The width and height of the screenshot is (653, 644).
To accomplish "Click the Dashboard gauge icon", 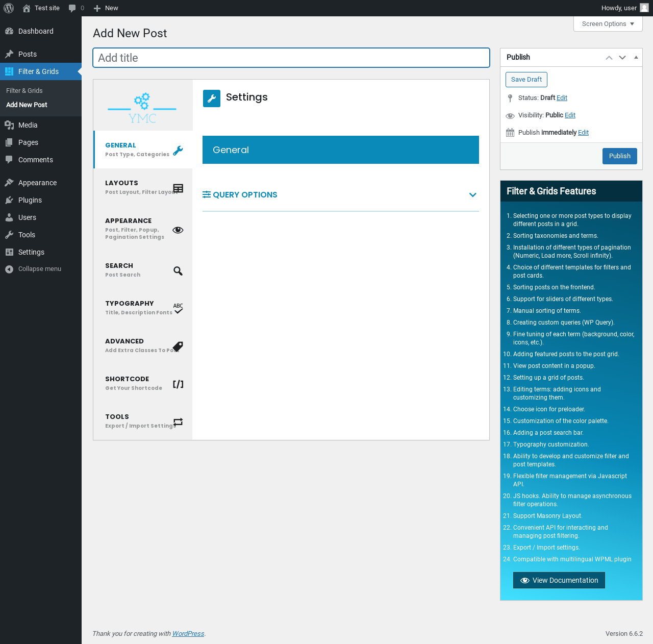I will point(9,31).
